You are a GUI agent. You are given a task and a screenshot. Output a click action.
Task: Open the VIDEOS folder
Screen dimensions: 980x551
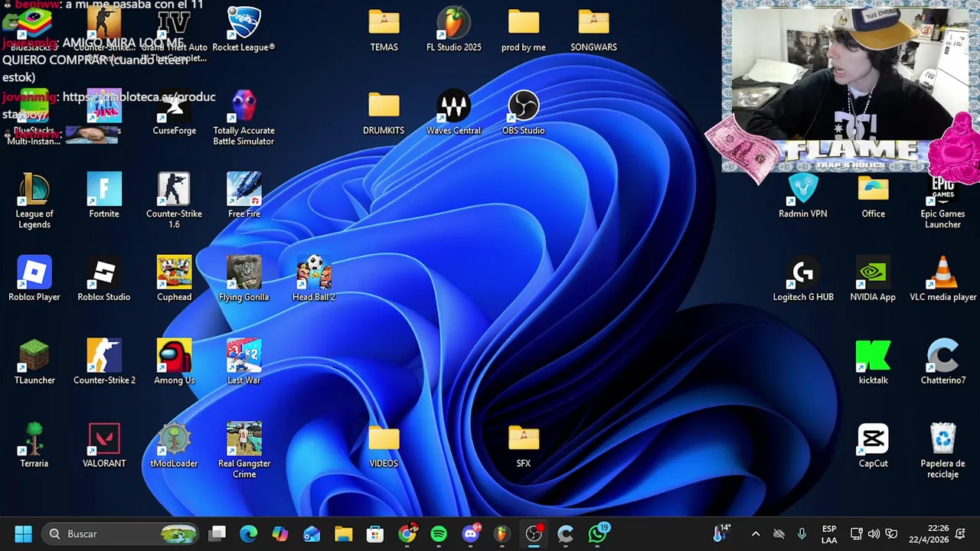click(x=384, y=446)
